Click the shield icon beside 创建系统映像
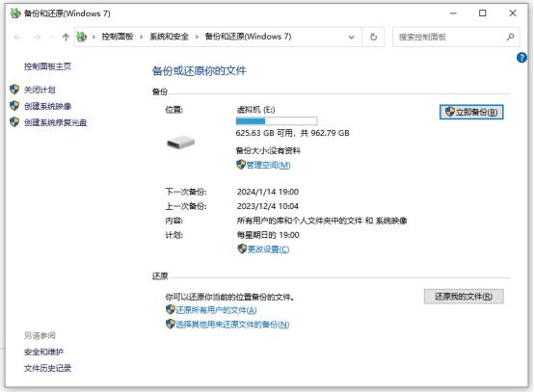The image size is (534, 392). pos(14,106)
